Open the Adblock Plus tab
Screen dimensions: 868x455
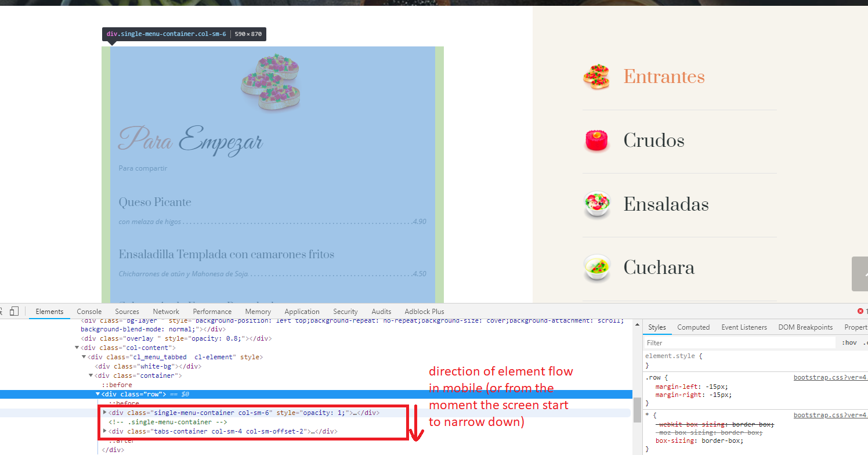pyautogui.click(x=424, y=312)
